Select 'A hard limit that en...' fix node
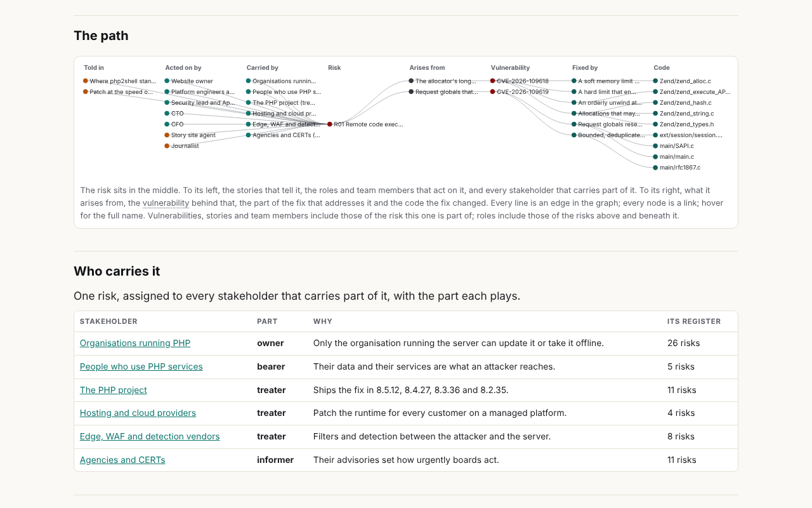812x508 pixels. (604, 92)
